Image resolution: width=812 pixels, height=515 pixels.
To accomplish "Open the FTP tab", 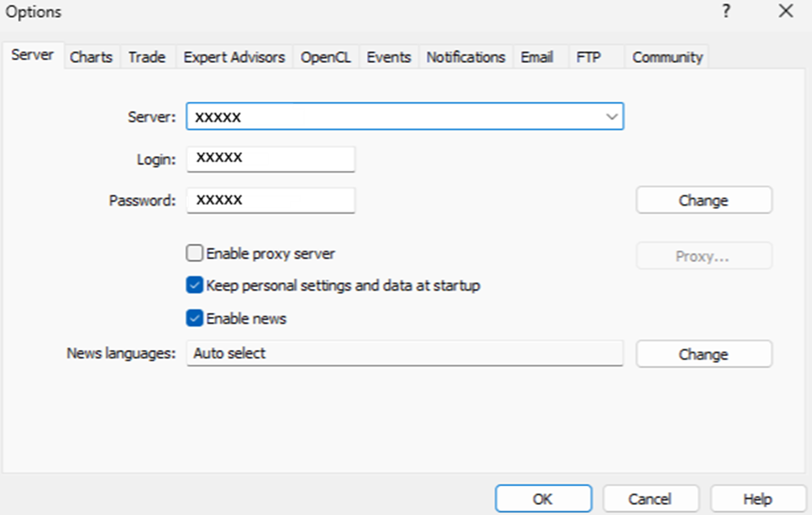I will (x=588, y=57).
